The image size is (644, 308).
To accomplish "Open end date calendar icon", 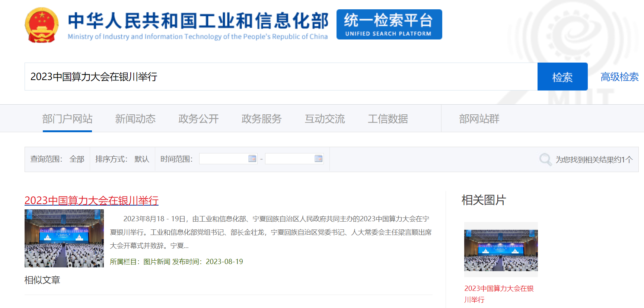I will [x=319, y=159].
